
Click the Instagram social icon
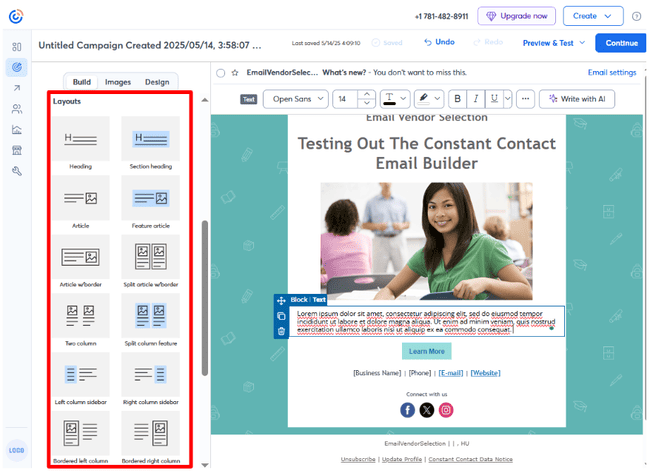(x=446, y=410)
